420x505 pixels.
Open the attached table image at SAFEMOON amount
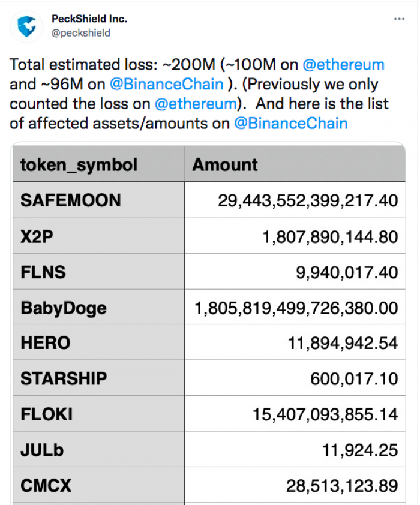[308, 200]
